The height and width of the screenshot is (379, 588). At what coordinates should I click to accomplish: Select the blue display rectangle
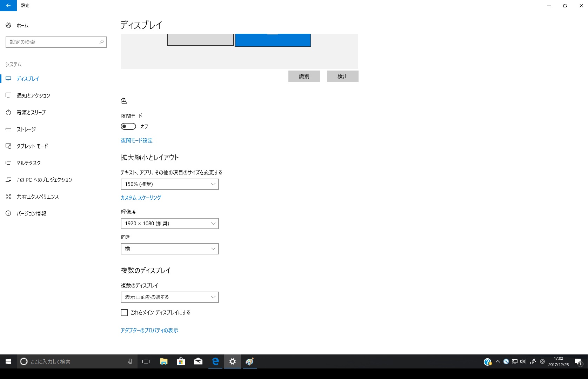point(273,40)
